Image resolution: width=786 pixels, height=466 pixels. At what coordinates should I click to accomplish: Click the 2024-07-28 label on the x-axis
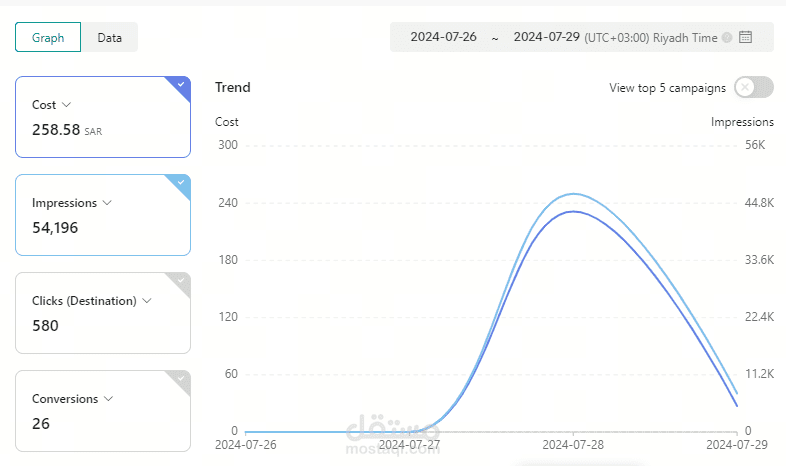click(573, 444)
